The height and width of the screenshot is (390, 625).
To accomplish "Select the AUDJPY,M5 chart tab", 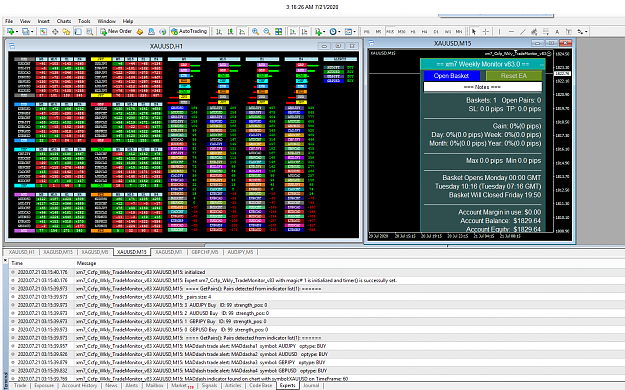I will pyautogui.click(x=240, y=252).
